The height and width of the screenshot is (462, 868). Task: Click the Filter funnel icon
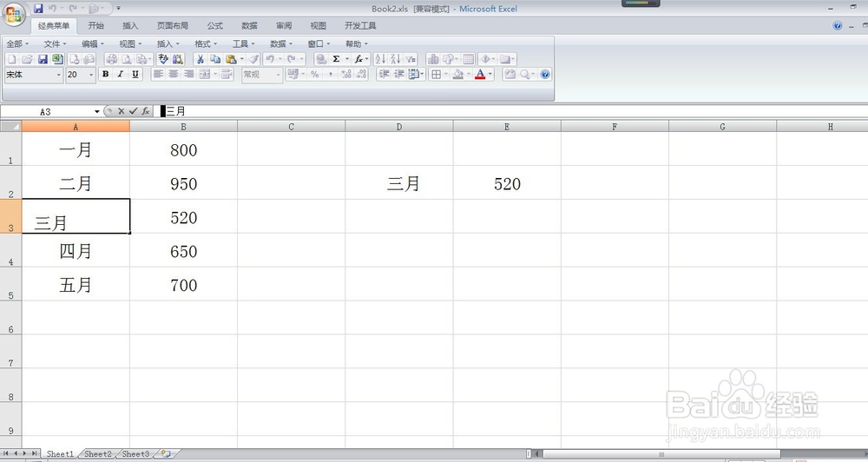coord(411,59)
